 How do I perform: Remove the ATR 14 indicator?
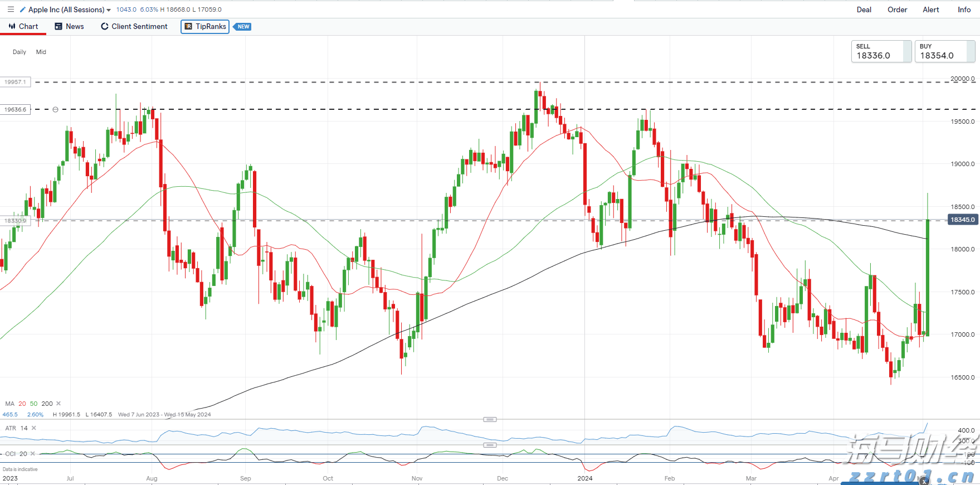(34, 428)
